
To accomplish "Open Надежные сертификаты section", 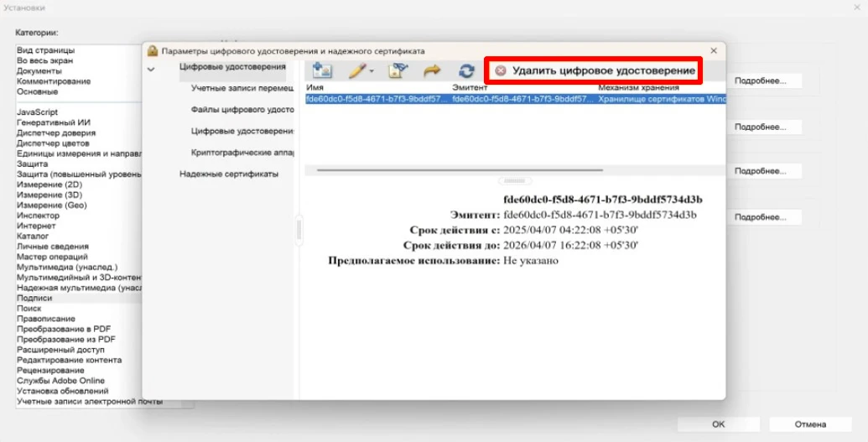I will (x=228, y=174).
